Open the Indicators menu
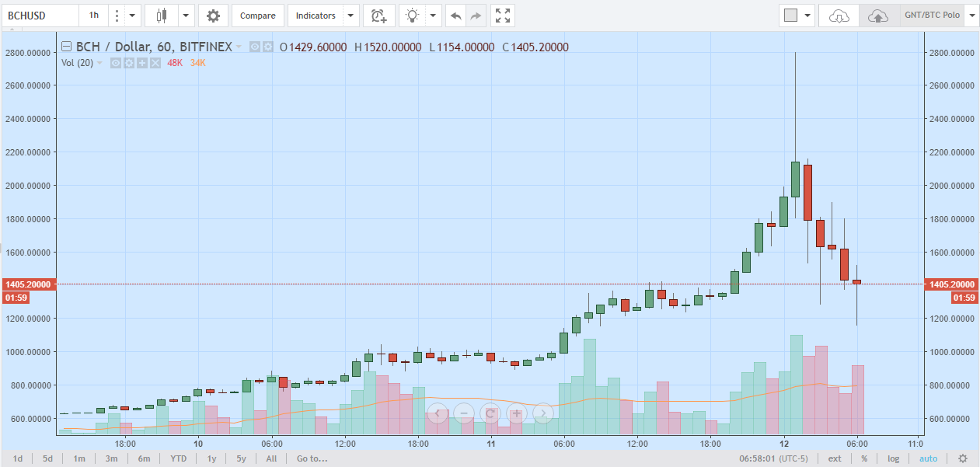The width and height of the screenshot is (980, 467). pos(316,16)
